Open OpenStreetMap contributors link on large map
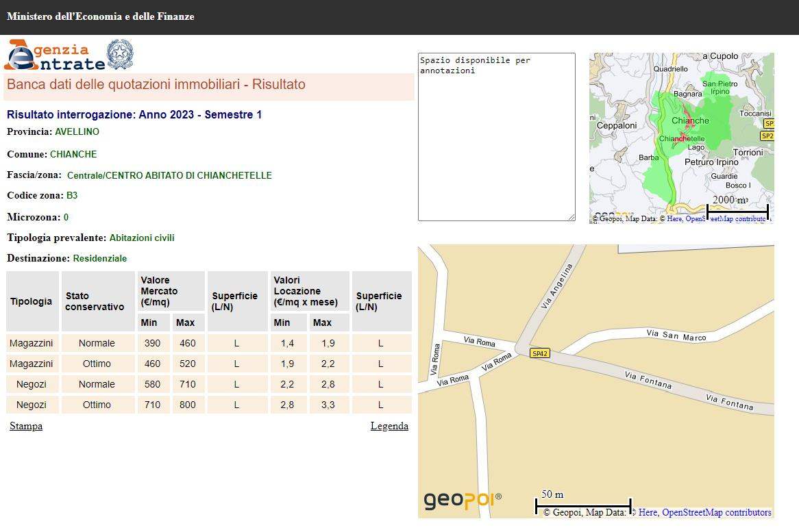Viewport: 799px width, 532px height. tap(716, 512)
